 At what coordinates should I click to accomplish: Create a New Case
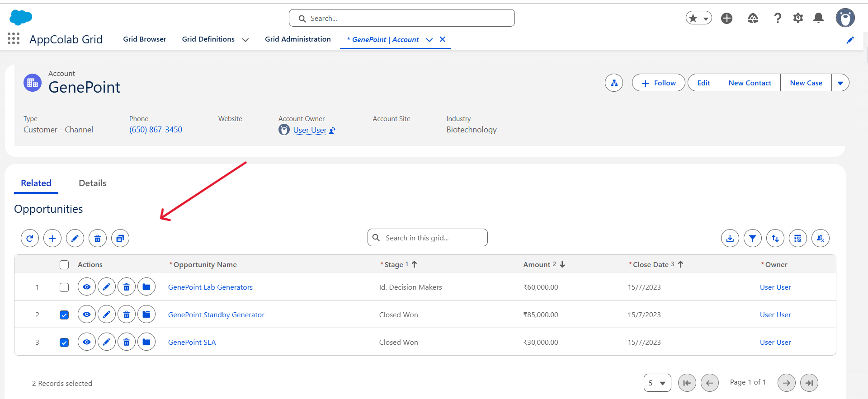tap(806, 83)
